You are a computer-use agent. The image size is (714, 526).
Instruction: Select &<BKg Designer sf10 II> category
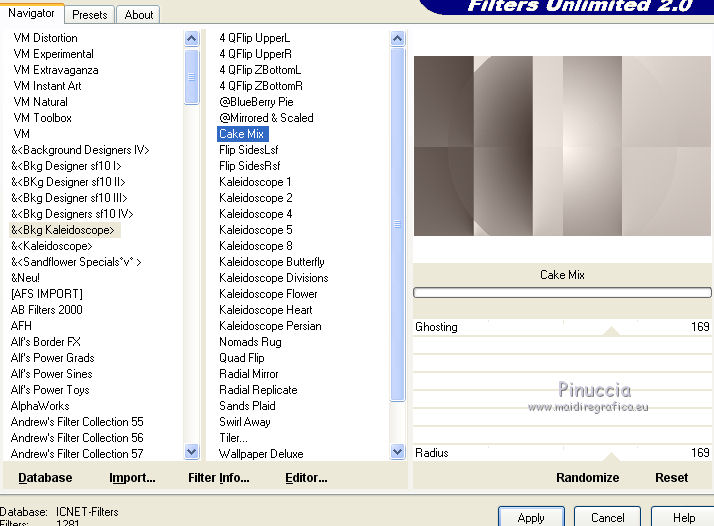(x=68, y=182)
